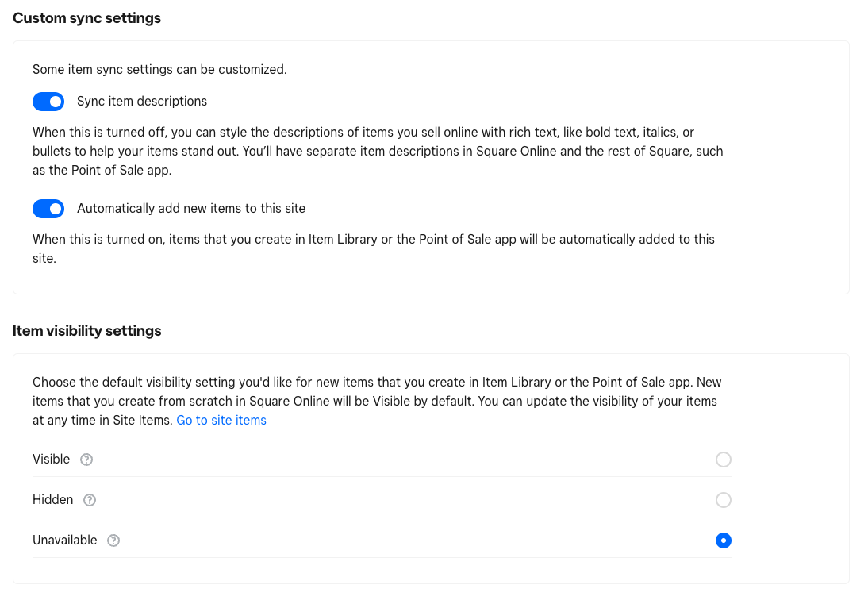Screen dimensions: 868x604
Task: Click the Sync item descriptions label
Action: [142, 102]
